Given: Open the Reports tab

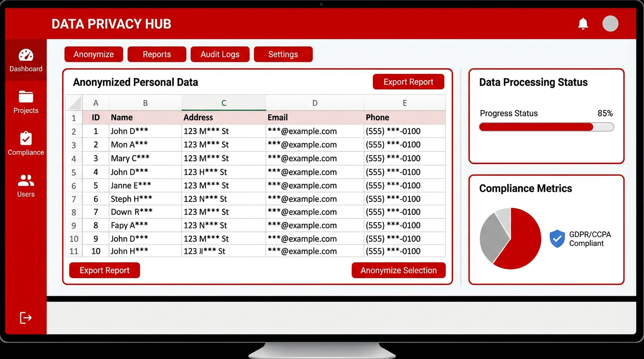Looking at the screenshot, I should pyautogui.click(x=157, y=54).
